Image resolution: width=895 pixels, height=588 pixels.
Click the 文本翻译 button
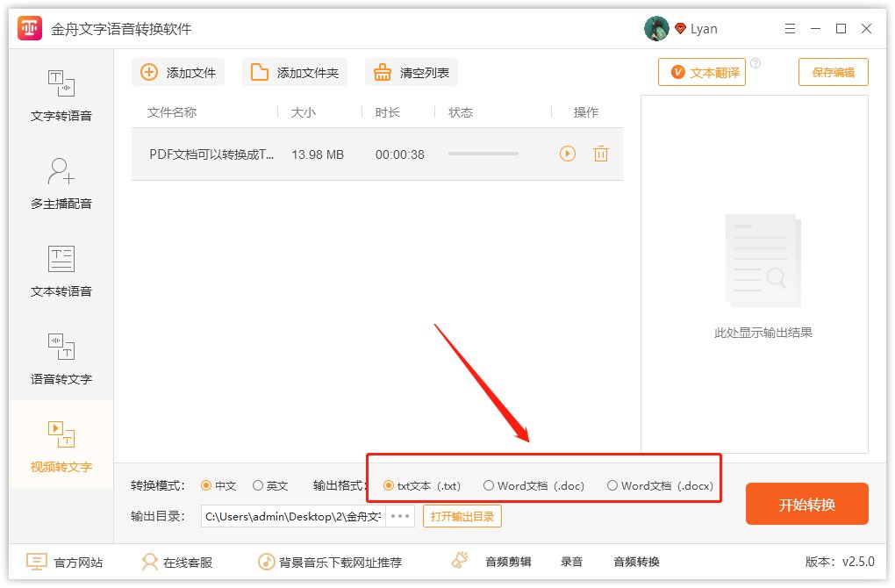pyautogui.click(x=701, y=72)
